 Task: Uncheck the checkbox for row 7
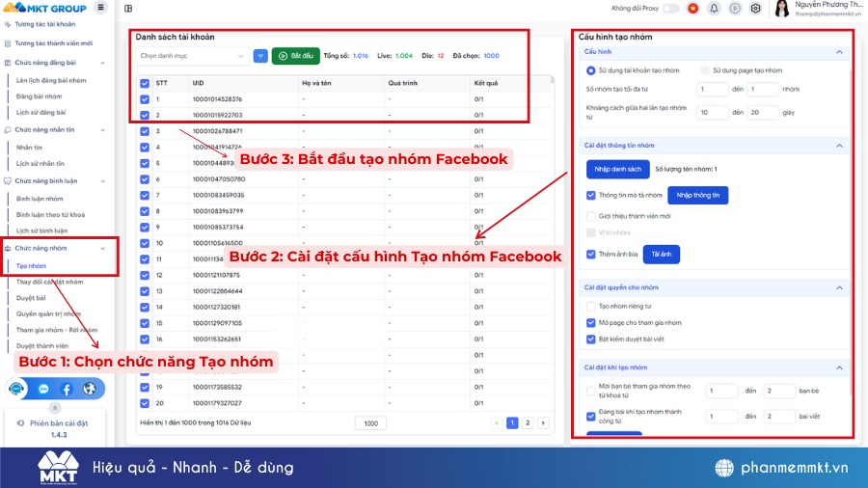pyautogui.click(x=145, y=195)
